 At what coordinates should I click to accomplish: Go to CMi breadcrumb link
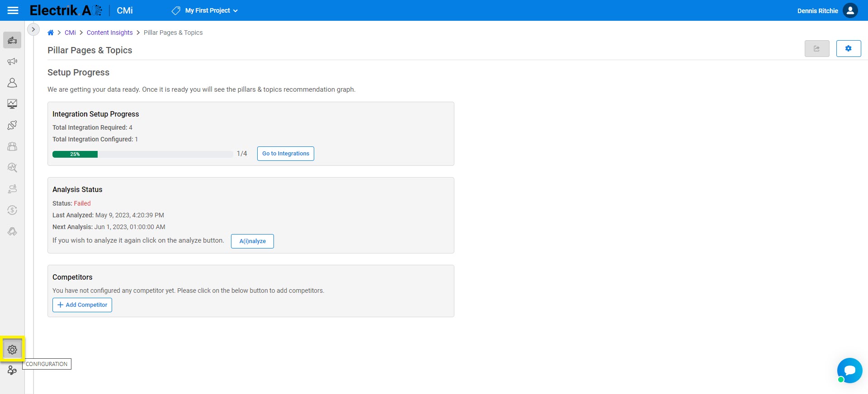[70, 33]
